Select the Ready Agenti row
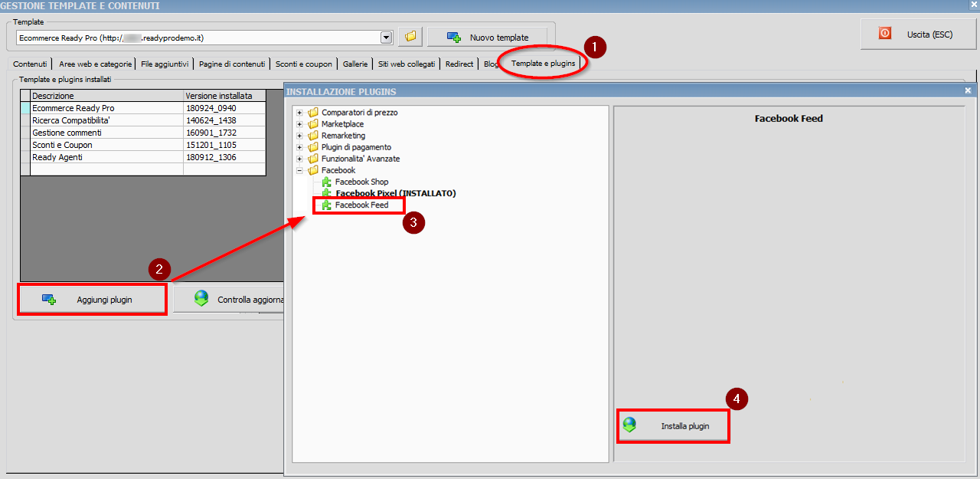 click(143, 157)
